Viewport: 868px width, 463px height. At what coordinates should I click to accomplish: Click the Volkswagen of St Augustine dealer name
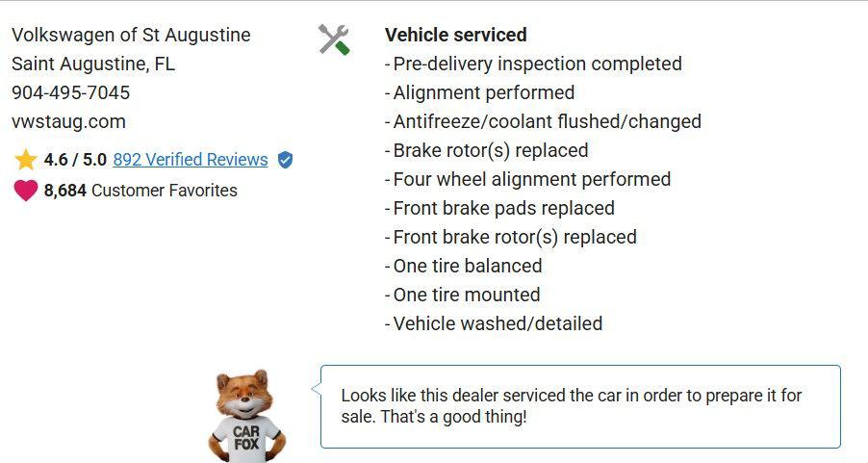click(x=131, y=35)
